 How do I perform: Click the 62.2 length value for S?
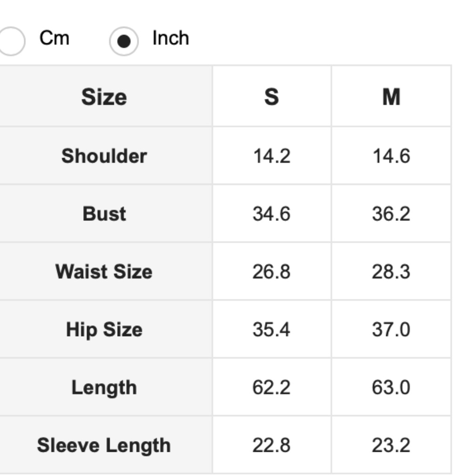coord(271,387)
